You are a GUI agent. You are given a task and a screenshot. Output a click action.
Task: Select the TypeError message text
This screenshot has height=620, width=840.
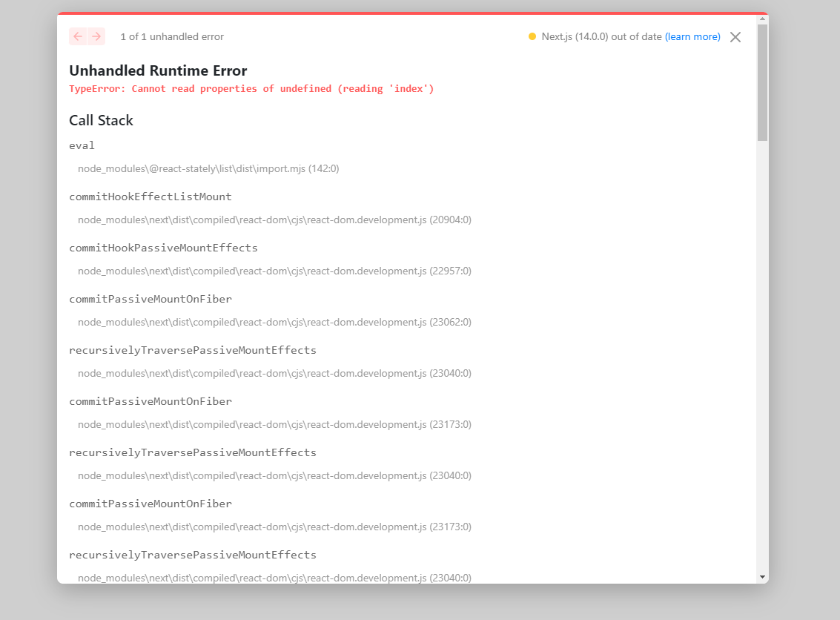click(251, 89)
